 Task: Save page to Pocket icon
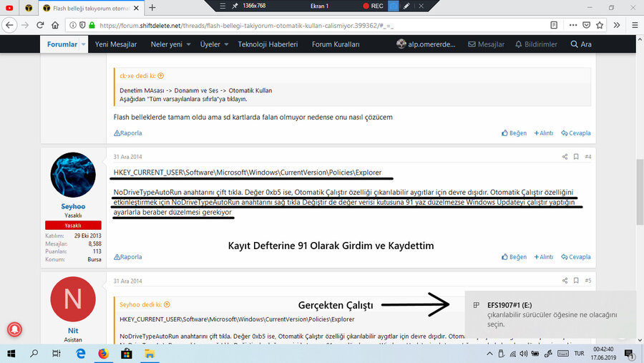tap(587, 25)
